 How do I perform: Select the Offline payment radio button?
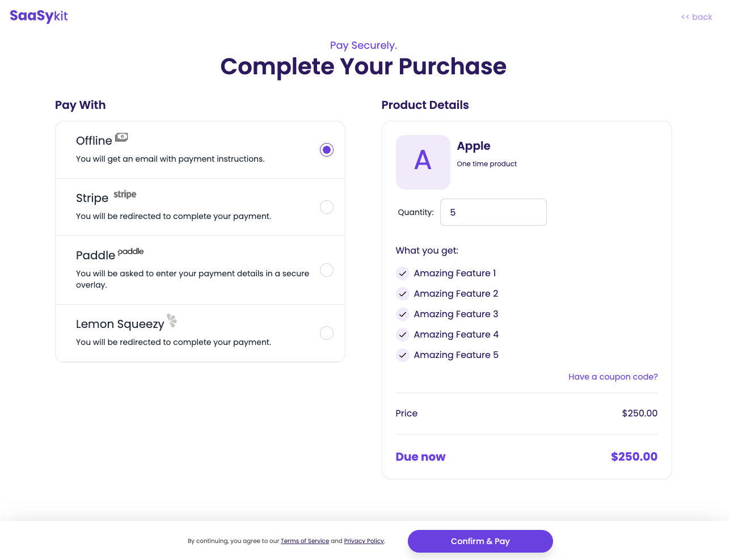click(x=327, y=150)
